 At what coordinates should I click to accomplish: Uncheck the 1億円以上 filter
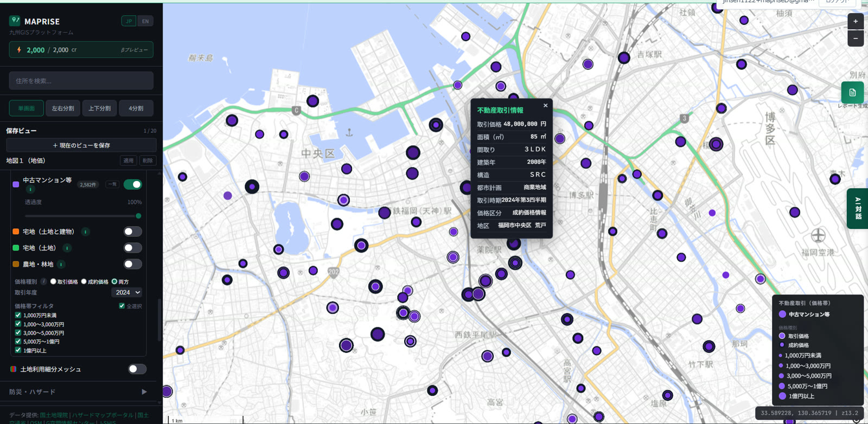(18, 350)
